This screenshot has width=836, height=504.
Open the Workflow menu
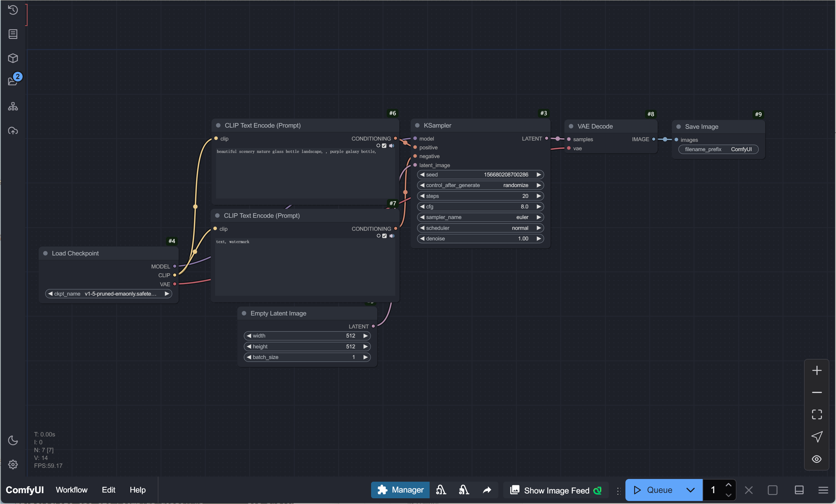[x=72, y=490]
